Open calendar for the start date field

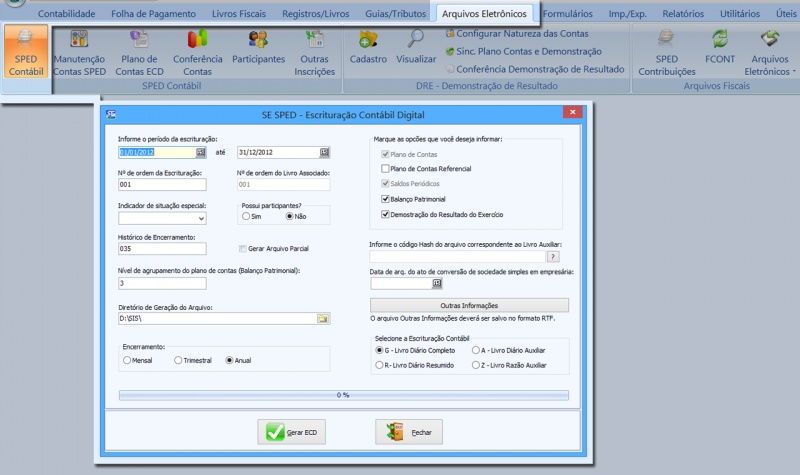(x=201, y=152)
